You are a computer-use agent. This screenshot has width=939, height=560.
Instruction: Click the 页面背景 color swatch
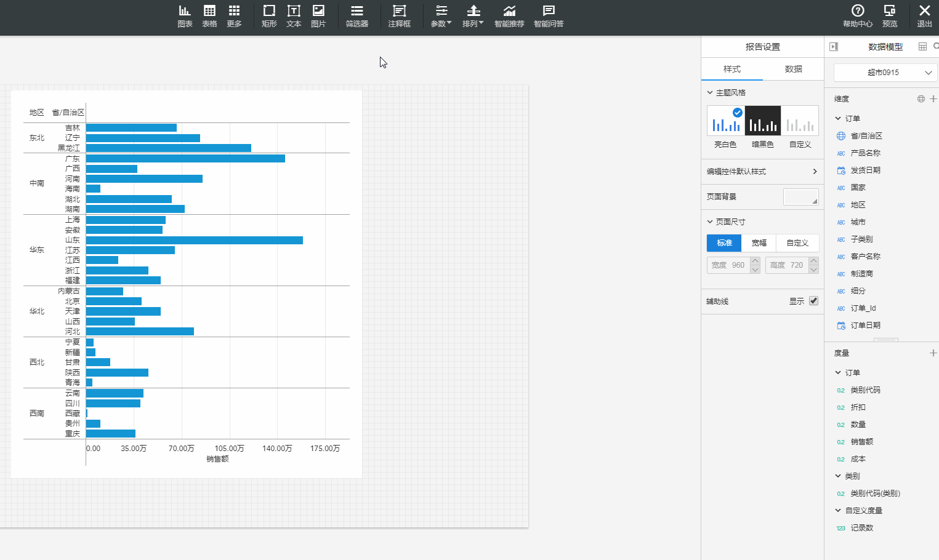[800, 197]
